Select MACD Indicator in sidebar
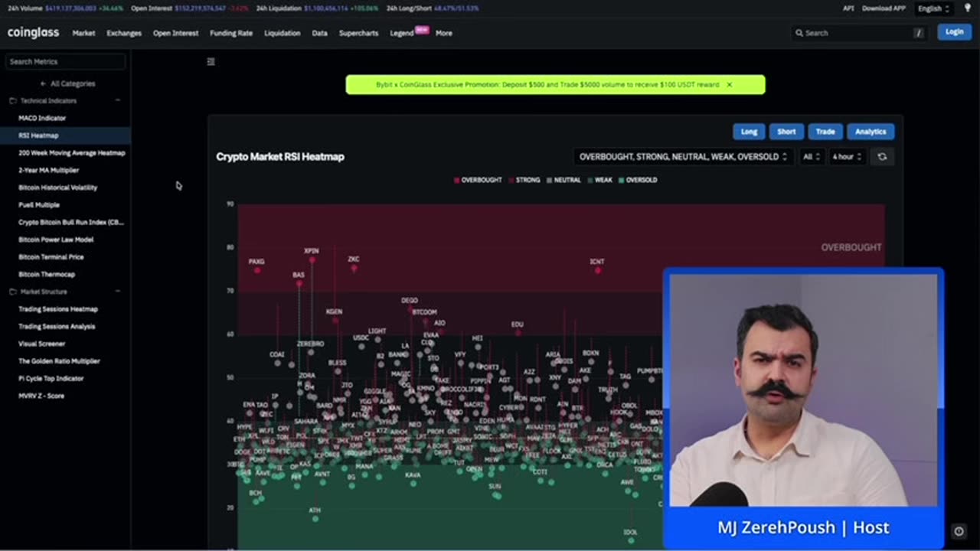The image size is (980, 551). [42, 118]
